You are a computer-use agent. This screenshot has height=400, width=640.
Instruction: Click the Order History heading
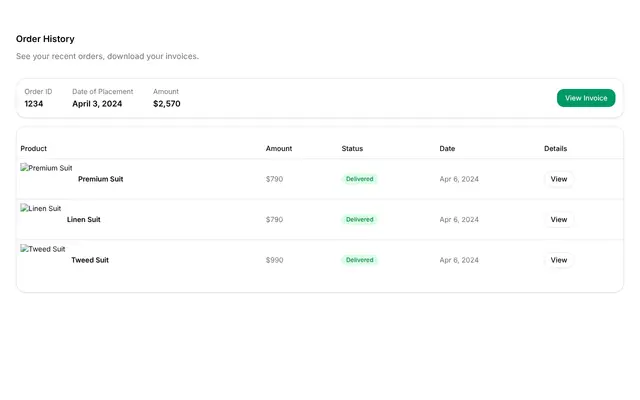pos(45,39)
